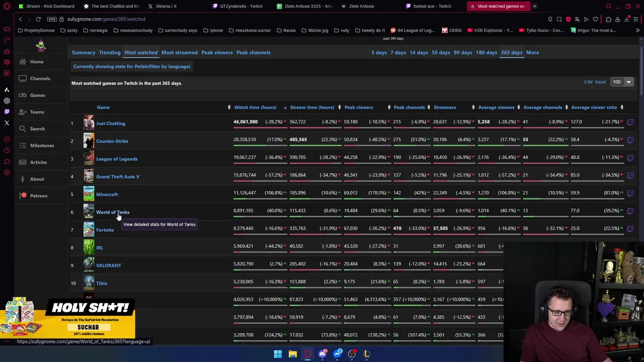Open the More time range option
644x362 pixels.
click(x=532, y=52)
